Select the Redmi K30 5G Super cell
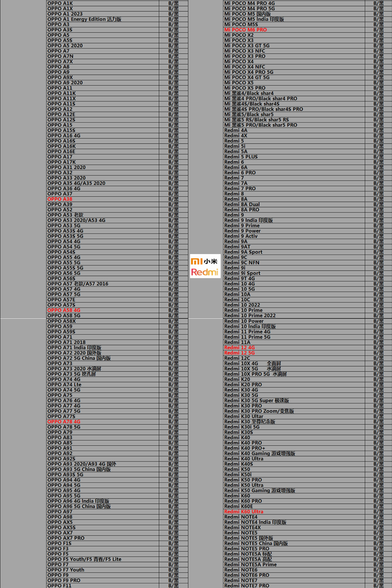 [x=294, y=401]
